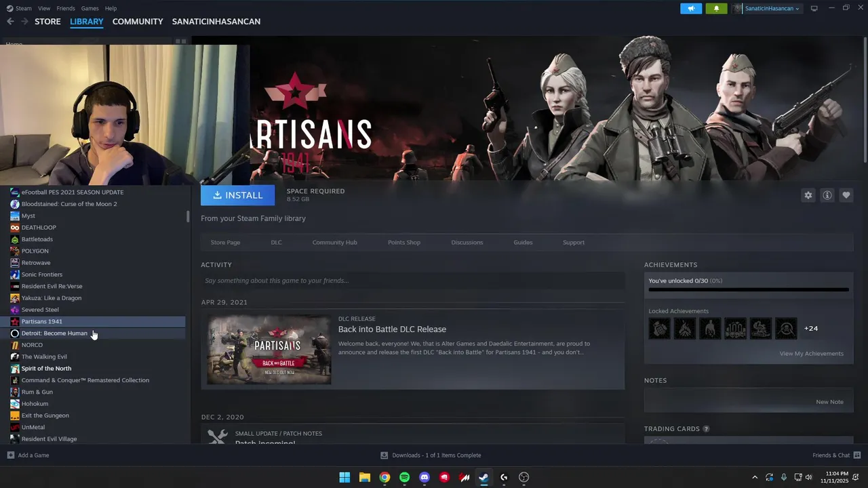Viewport: 868px width, 488px height.
Task: Open the View menu
Action: [x=44, y=8]
